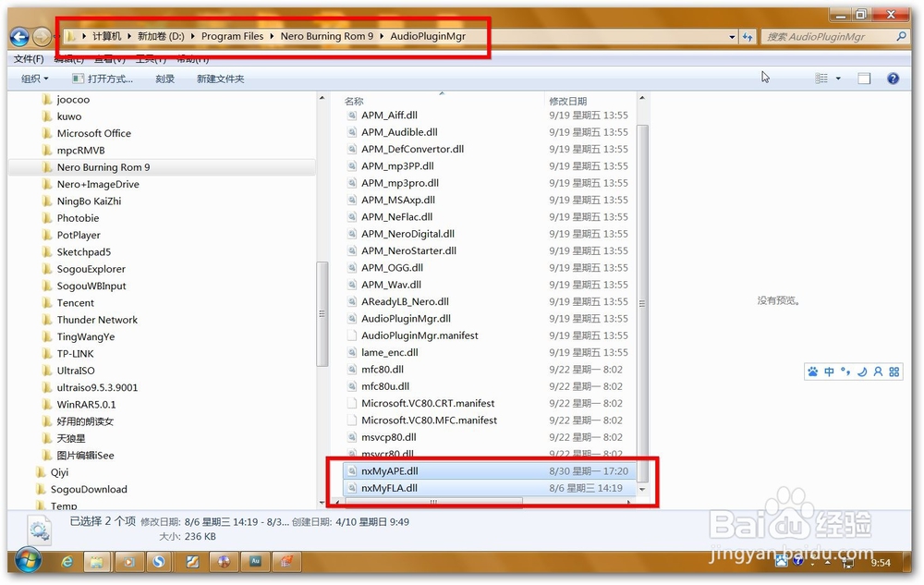Launch Internet Explorer from taskbar
Screen dimensions: 924x585
tap(67, 562)
